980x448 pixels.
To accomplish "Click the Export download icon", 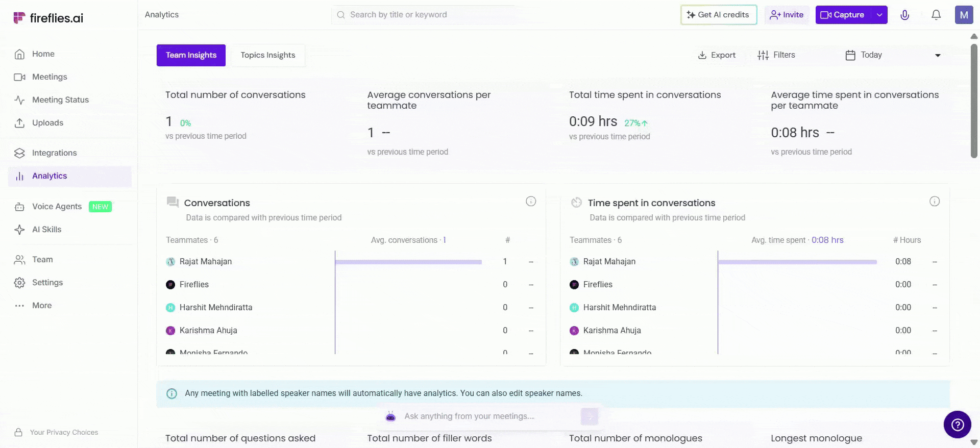I will click(x=702, y=55).
